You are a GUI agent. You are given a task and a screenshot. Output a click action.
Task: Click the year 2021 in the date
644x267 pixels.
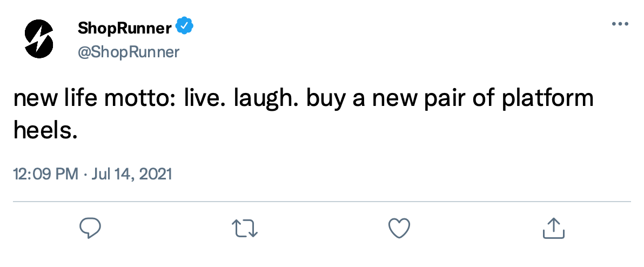157,174
